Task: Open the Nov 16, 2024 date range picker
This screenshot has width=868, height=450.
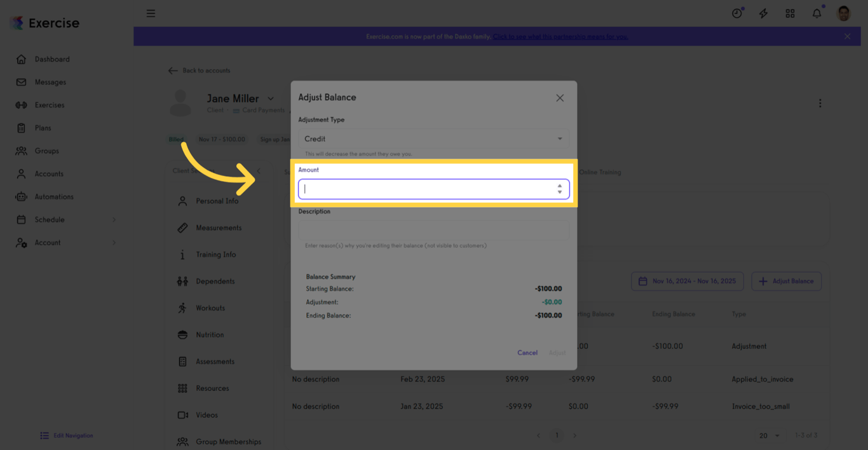Action: [688, 281]
